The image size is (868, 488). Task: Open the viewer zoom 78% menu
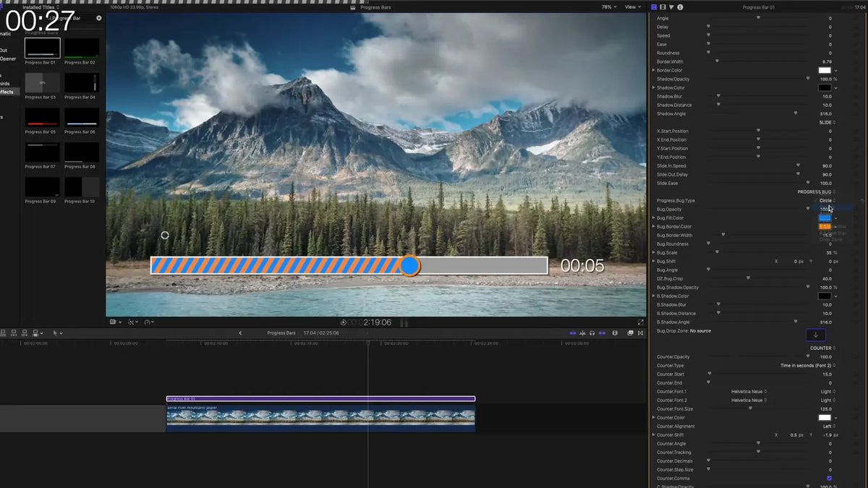[x=609, y=7]
